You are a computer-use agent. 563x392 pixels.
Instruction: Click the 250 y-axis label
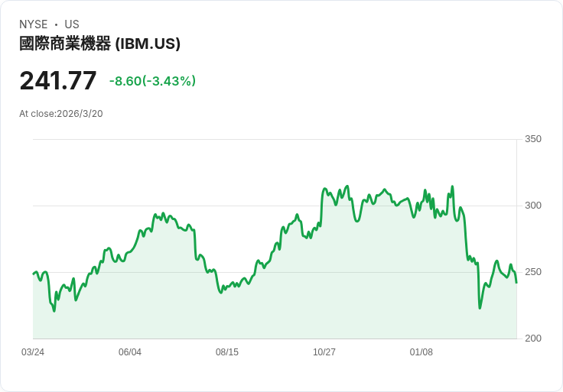[533, 272]
